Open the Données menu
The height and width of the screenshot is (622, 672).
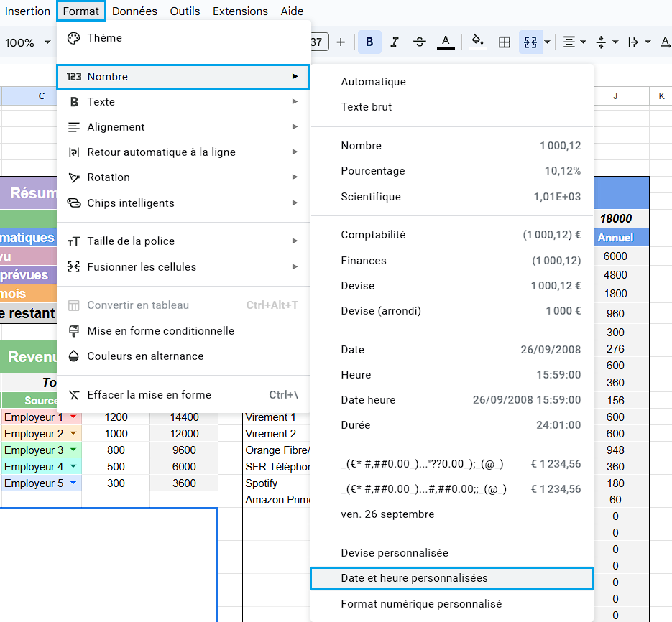click(x=134, y=11)
